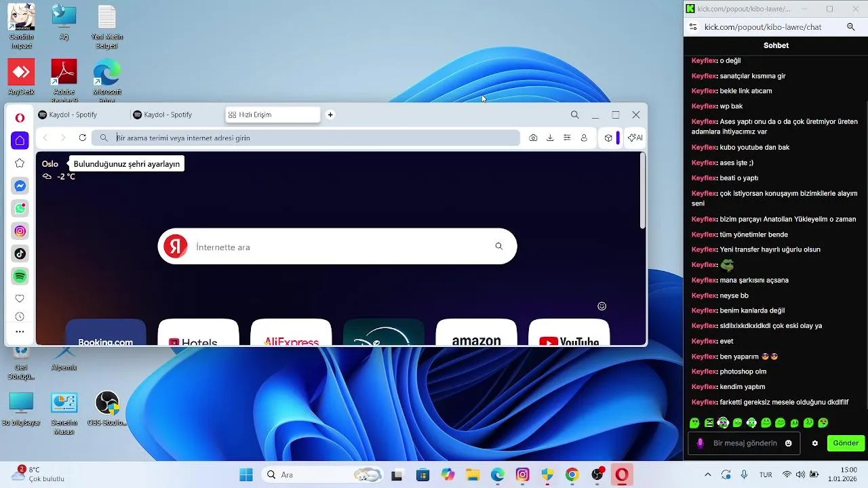Click the Opera forward arrow
868x488 pixels.
click(63, 138)
